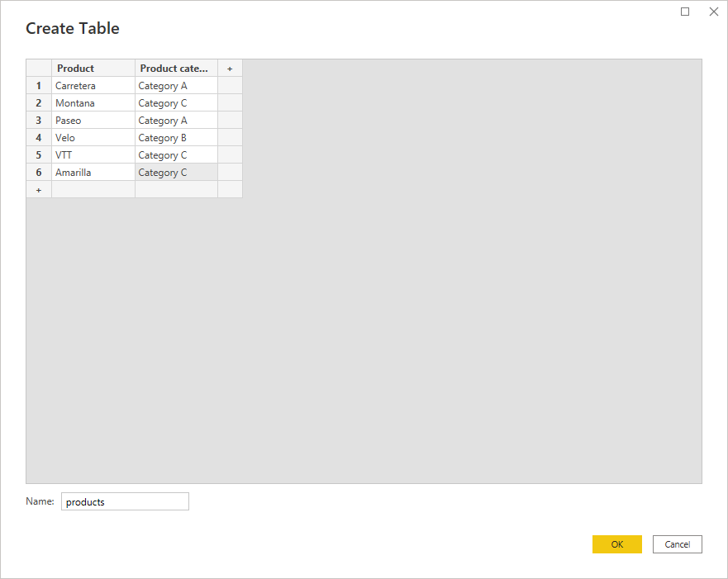Image resolution: width=728 pixels, height=579 pixels.
Task: Click the Montana cell
Action: click(93, 102)
